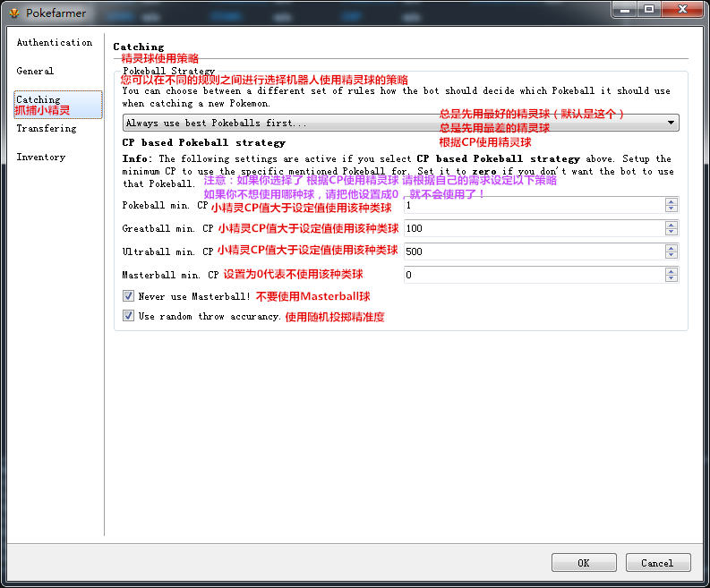Increase Pokeball min. CP with up arrow
The width and height of the screenshot is (710, 588).
coord(672,201)
